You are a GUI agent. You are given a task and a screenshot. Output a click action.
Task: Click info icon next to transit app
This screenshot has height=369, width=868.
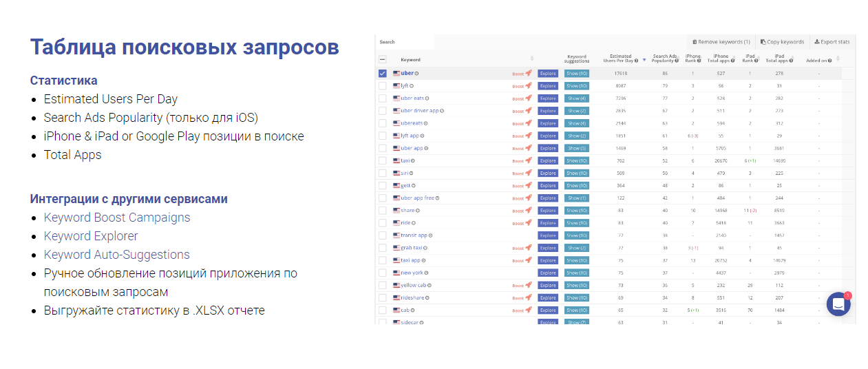pyautogui.click(x=431, y=235)
